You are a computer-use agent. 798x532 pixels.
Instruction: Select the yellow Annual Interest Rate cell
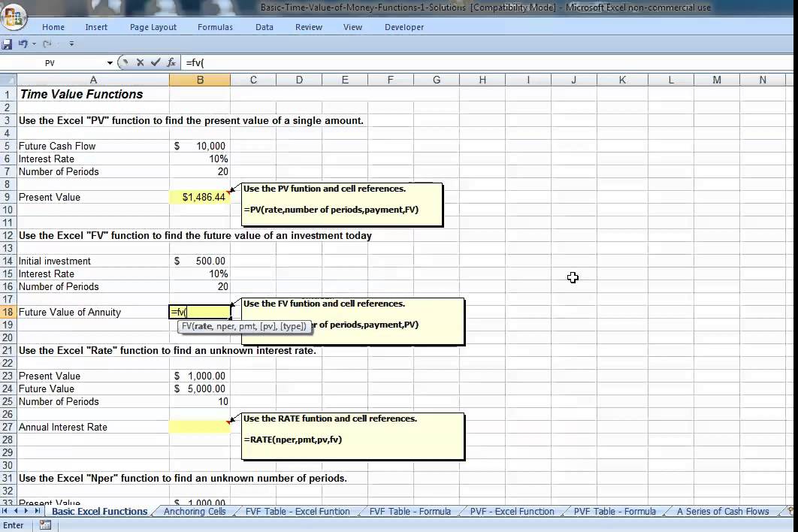coord(200,427)
